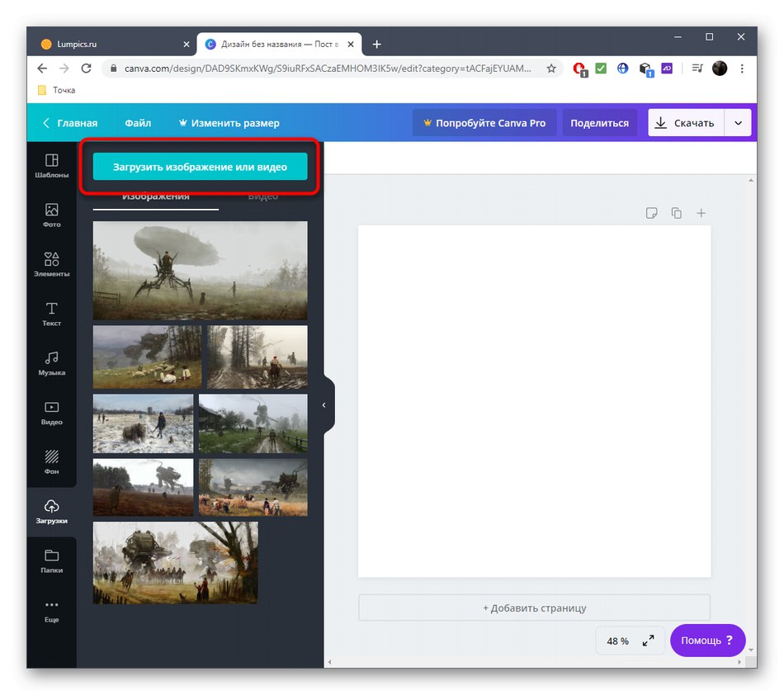Click the page notes icon above canvas
Viewport: 784px width, 695px height.
click(x=651, y=214)
